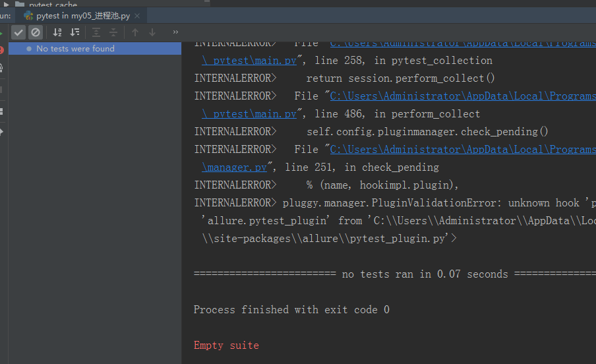Screen dimensions: 596x364
Task: Click the PluginValidationError message line
Action: [396, 202]
